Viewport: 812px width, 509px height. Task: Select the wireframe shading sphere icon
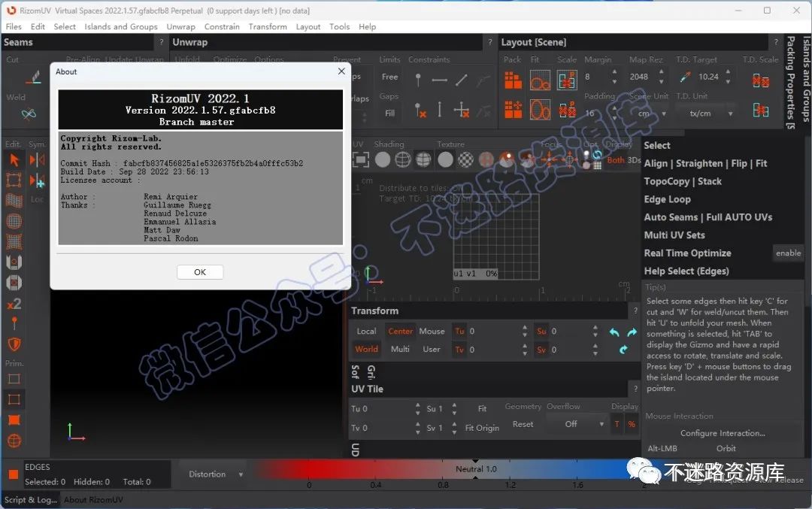(x=402, y=159)
